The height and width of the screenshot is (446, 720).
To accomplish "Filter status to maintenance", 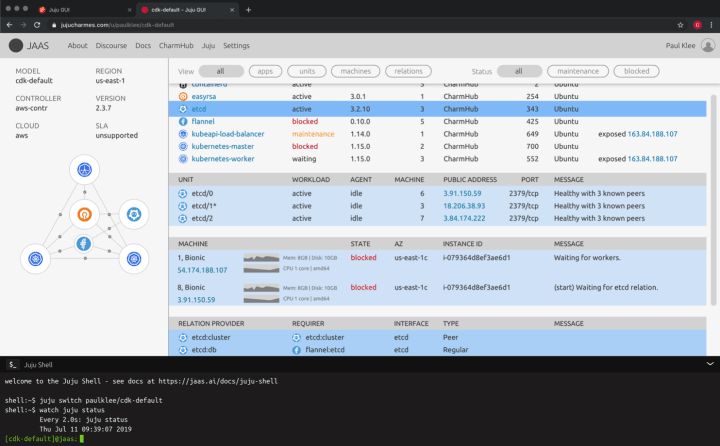I will click(x=578, y=71).
